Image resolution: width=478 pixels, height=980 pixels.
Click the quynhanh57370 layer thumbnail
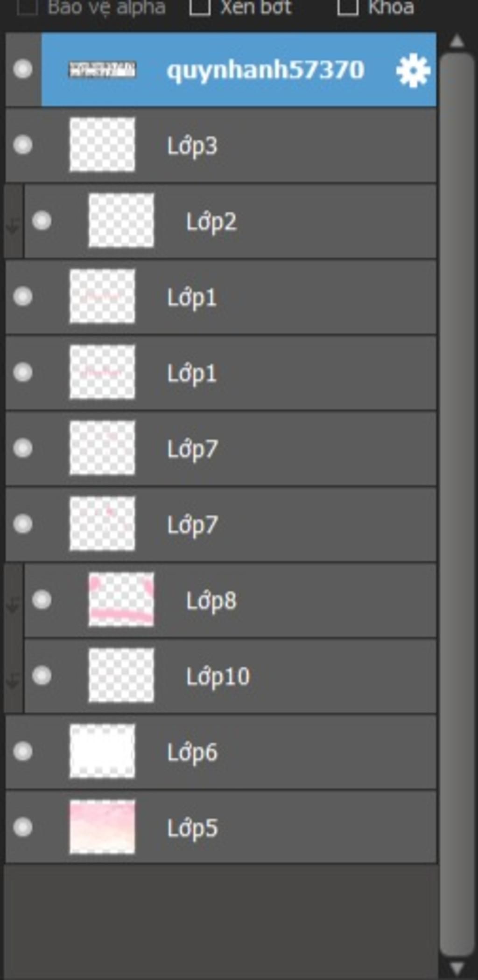coord(102,70)
